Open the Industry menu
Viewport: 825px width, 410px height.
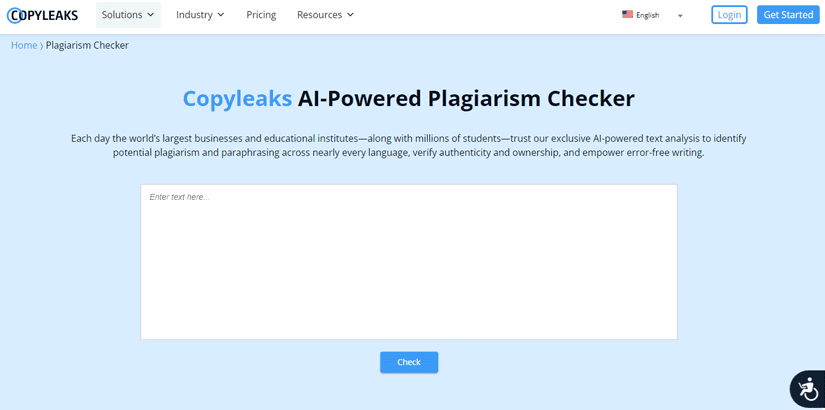coord(200,15)
